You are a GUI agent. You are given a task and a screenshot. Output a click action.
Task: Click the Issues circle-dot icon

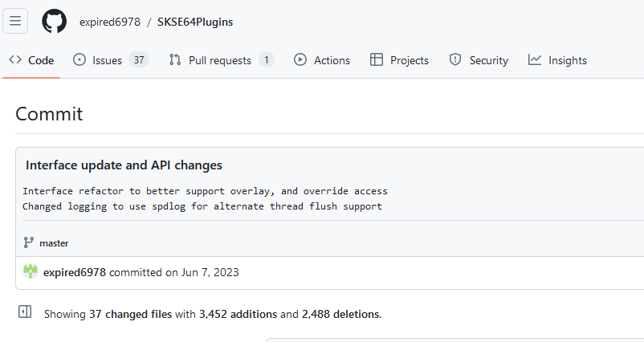point(79,60)
